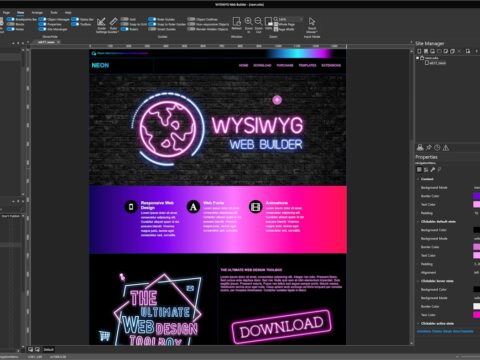The image size is (480, 360).
Task: Open the warning triangle icon tab
Action: tap(446, 148)
